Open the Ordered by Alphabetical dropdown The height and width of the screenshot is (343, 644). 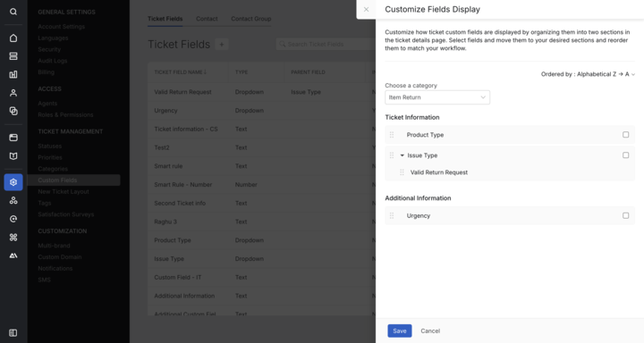tap(588, 74)
